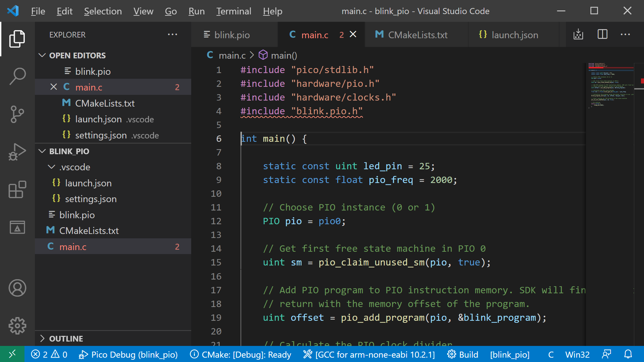
Task: Open the Go menu
Action: click(x=171, y=11)
